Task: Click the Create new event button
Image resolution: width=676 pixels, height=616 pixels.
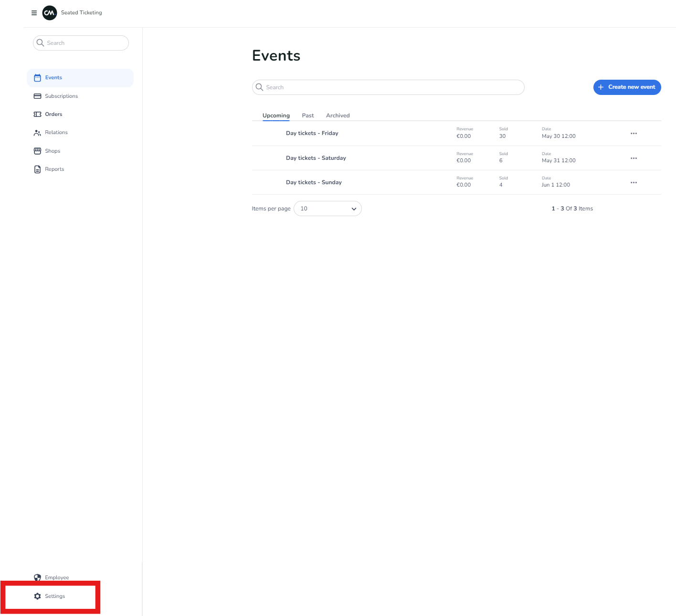Action: click(627, 87)
